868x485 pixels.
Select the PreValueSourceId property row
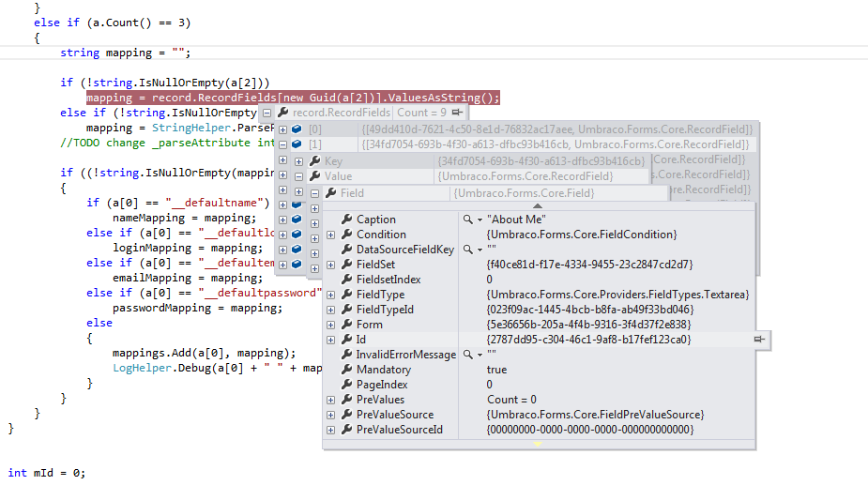399,430
